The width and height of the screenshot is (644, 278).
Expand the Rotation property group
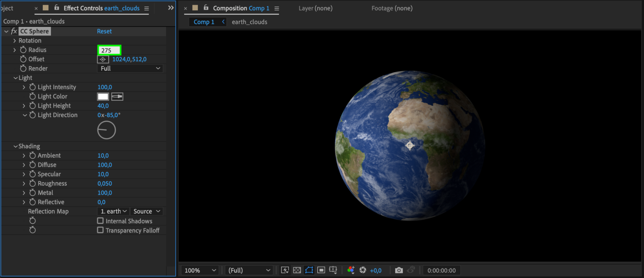tap(14, 41)
